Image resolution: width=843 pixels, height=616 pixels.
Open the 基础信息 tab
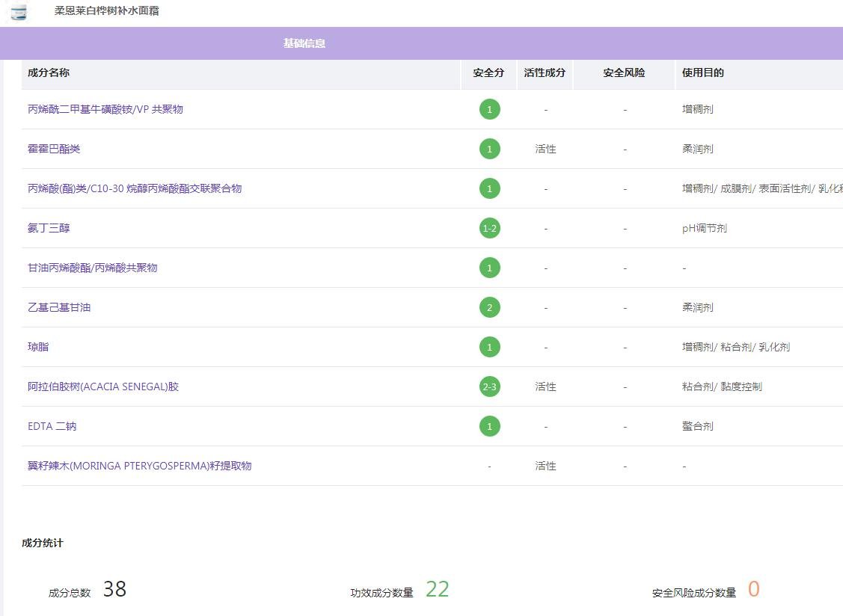click(x=304, y=43)
